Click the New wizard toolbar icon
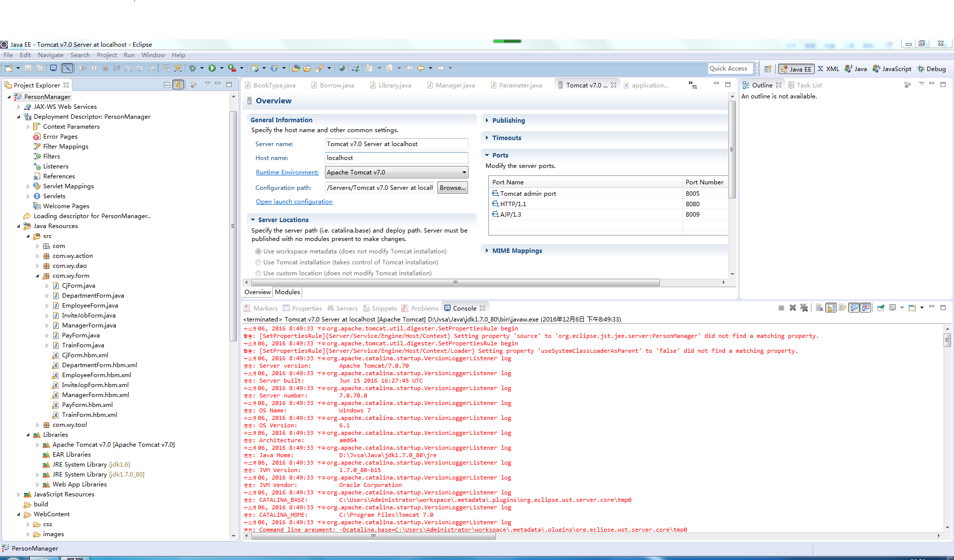Viewport: 954px width, 560px height. tap(8, 69)
